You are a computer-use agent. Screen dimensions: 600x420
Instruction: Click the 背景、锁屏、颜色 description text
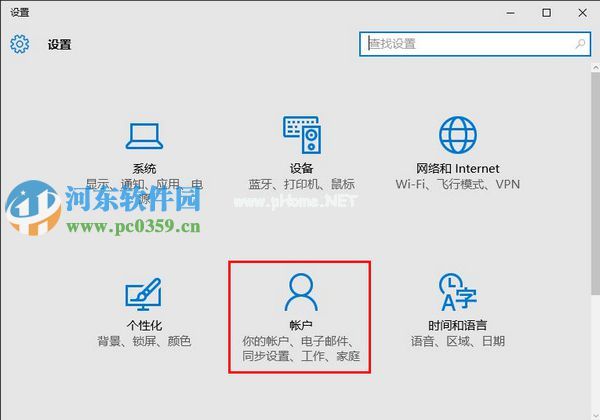tap(144, 342)
